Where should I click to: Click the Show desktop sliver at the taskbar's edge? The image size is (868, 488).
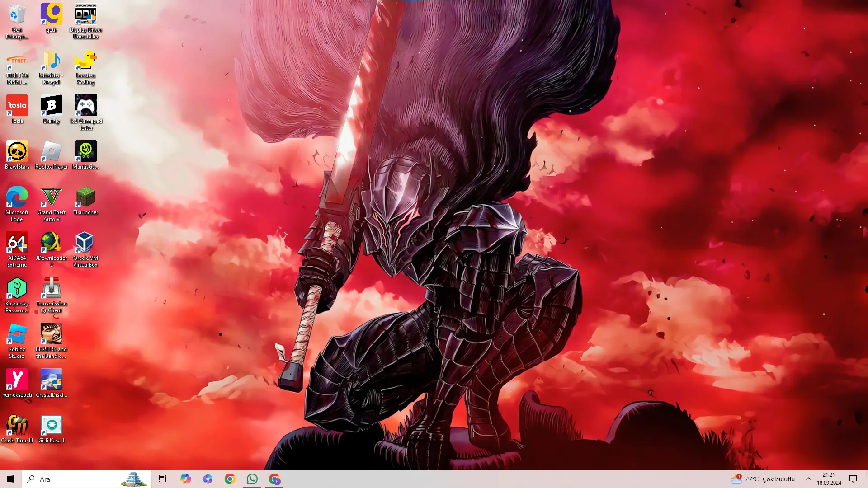coord(866,479)
